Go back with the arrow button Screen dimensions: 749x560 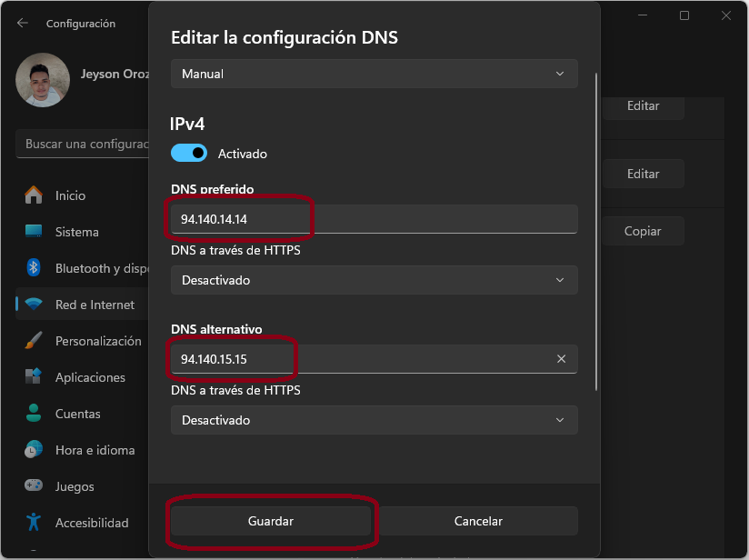23,23
